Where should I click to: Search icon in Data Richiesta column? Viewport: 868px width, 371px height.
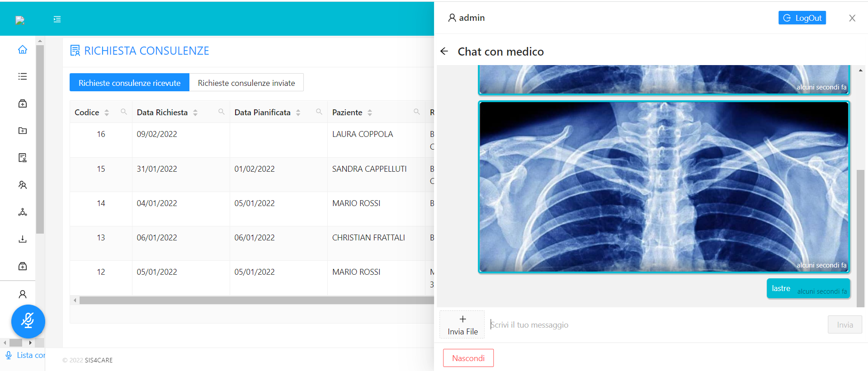pyautogui.click(x=221, y=112)
